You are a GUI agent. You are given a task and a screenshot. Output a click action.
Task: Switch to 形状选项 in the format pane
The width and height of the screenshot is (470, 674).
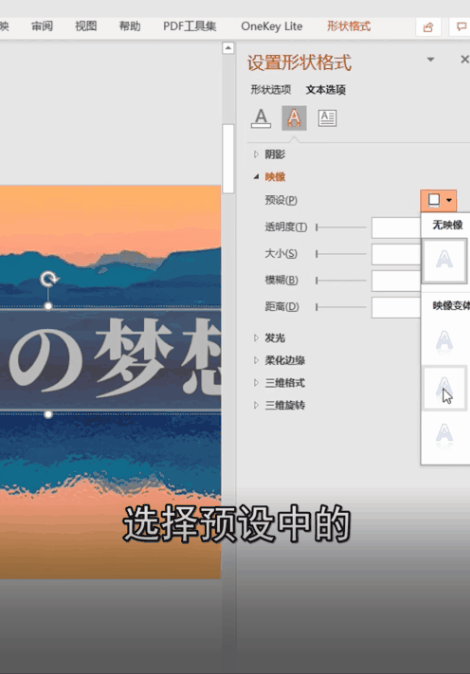point(271,89)
